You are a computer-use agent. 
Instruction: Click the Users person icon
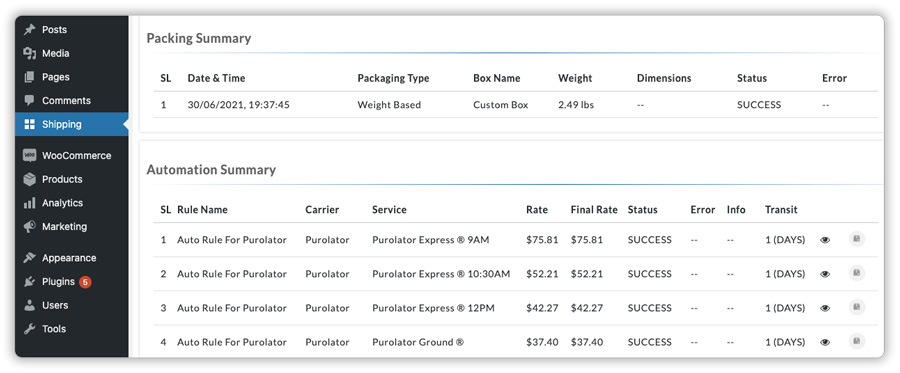29,305
